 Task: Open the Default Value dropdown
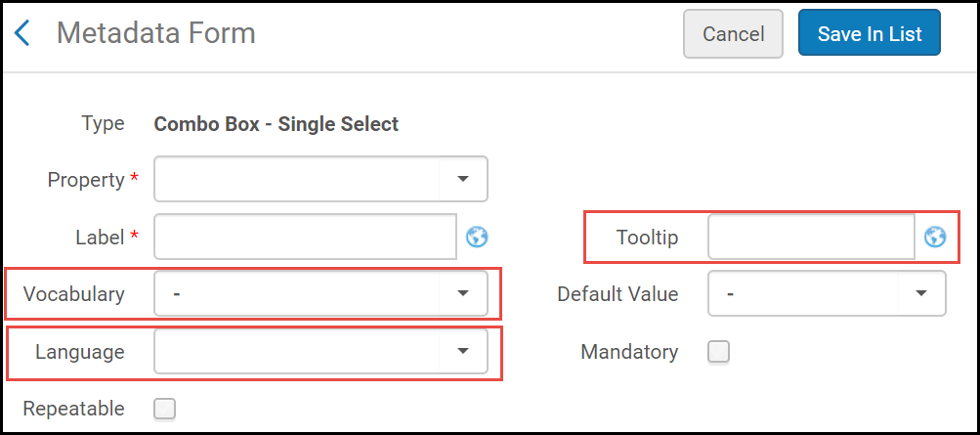click(921, 293)
